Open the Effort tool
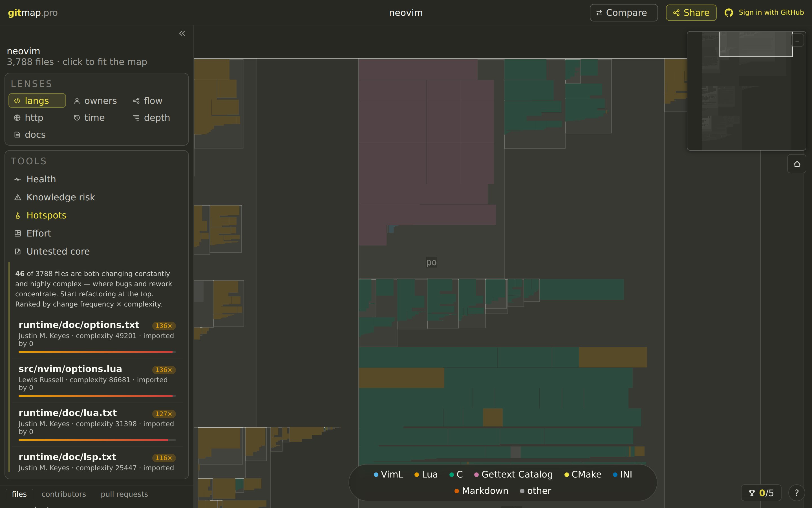 [x=97, y=233]
